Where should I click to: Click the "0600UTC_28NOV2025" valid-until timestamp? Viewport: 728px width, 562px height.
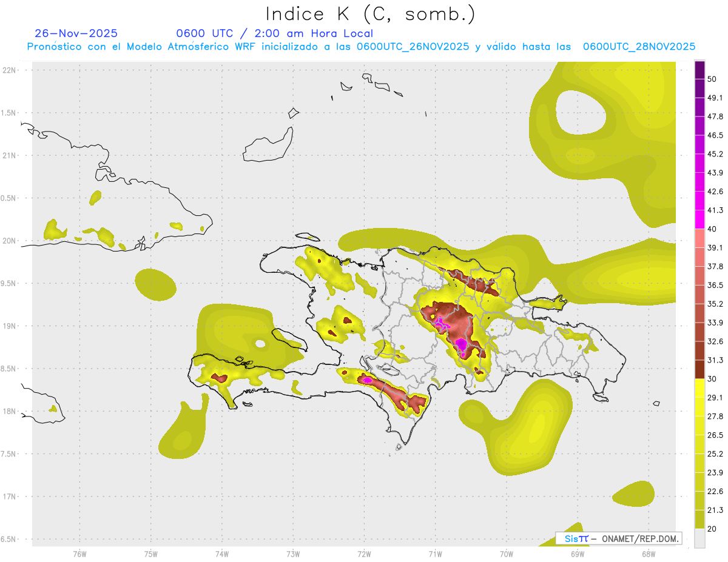pyautogui.click(x=639, y=47)
